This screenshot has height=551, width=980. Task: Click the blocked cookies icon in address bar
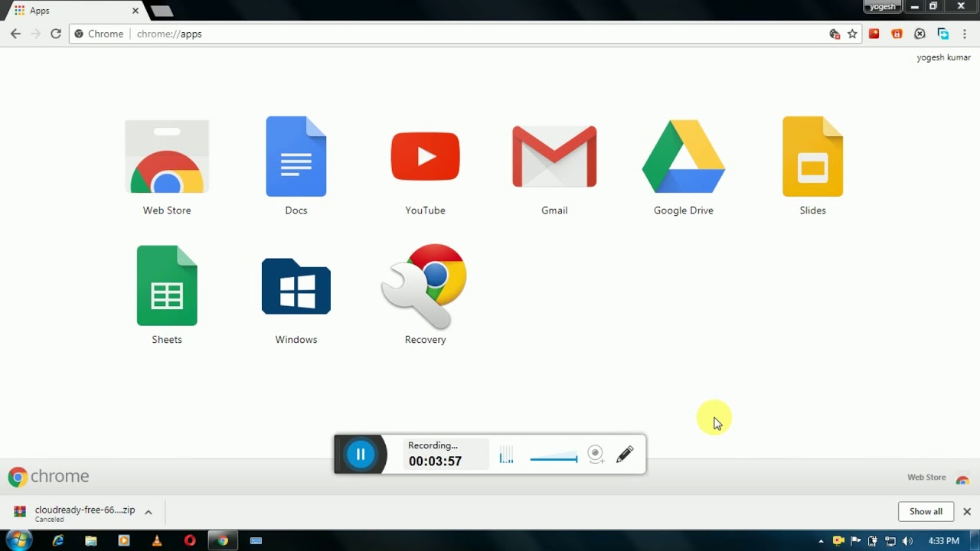(x=835, y=34)
